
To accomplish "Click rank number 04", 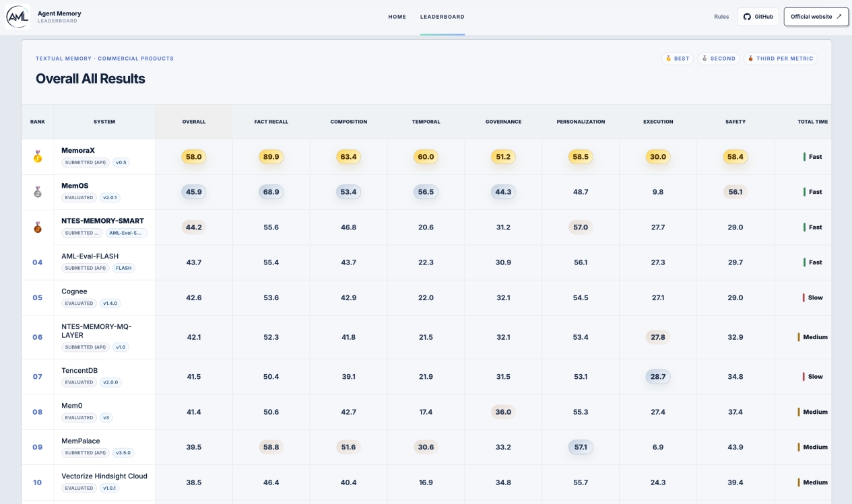I will pyautogui.click(x=38, y=262).
